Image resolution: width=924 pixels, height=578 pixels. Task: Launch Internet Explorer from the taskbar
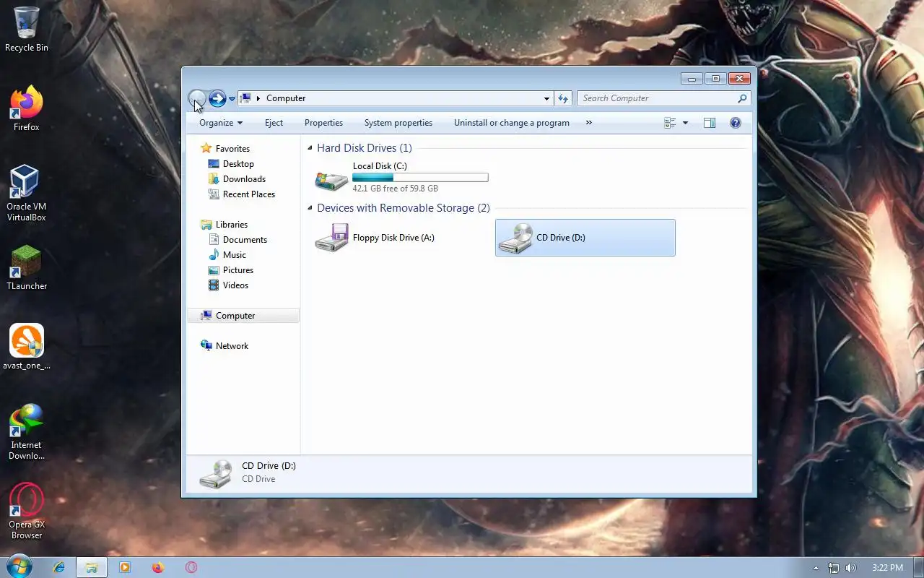59,567
